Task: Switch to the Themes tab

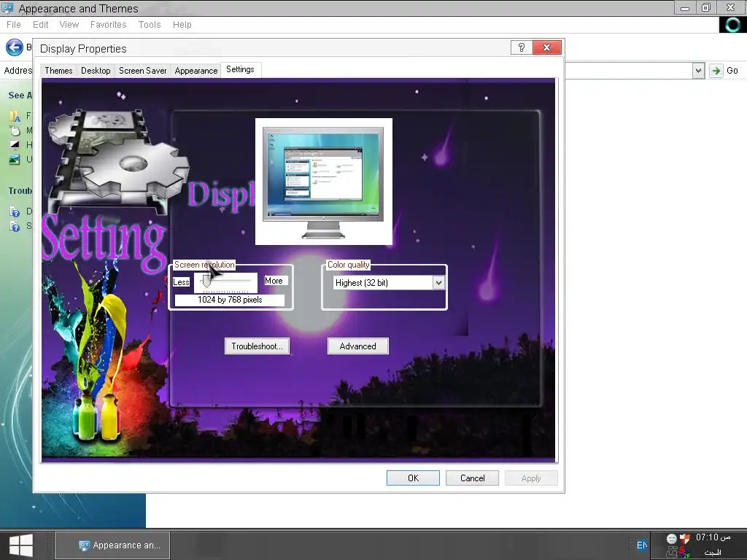Action: point(58,71)
